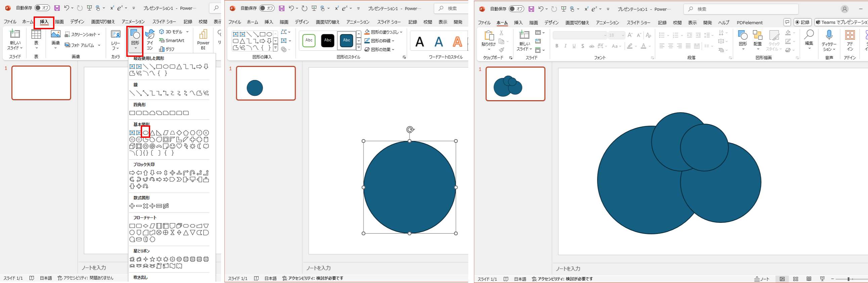Screen dimensions: 868x283
Task: Open the アイコン icons button in left window
Action: pyautogui.click(x=149, y=40)
